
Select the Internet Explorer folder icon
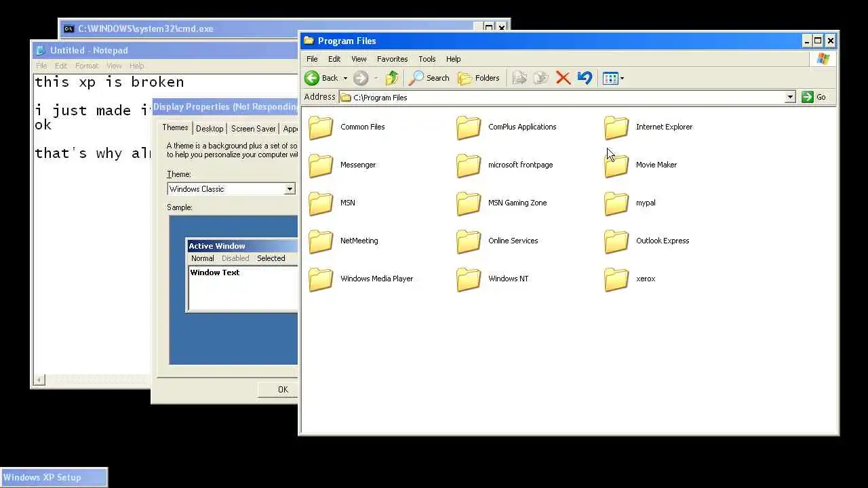point(616,127)
